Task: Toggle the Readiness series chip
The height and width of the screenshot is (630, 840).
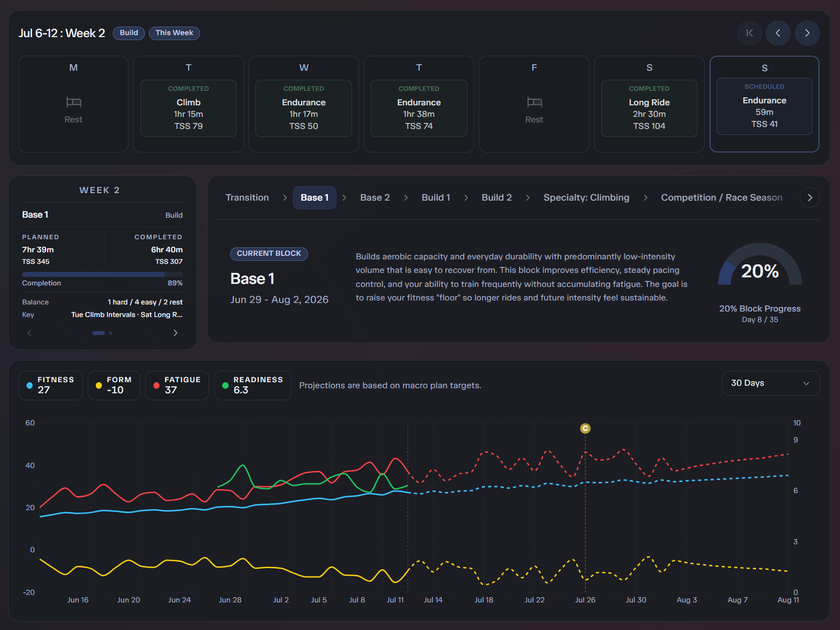Action: click(253, 385)
